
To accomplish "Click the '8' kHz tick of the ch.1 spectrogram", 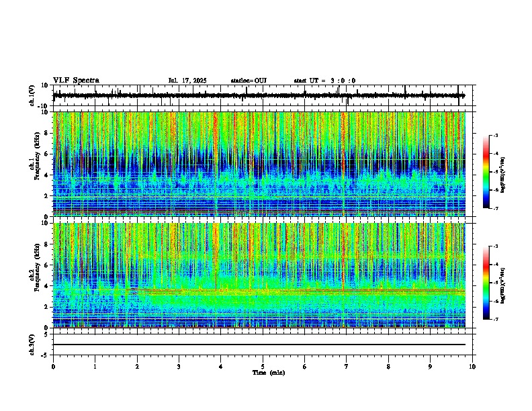I will point(47,133).
